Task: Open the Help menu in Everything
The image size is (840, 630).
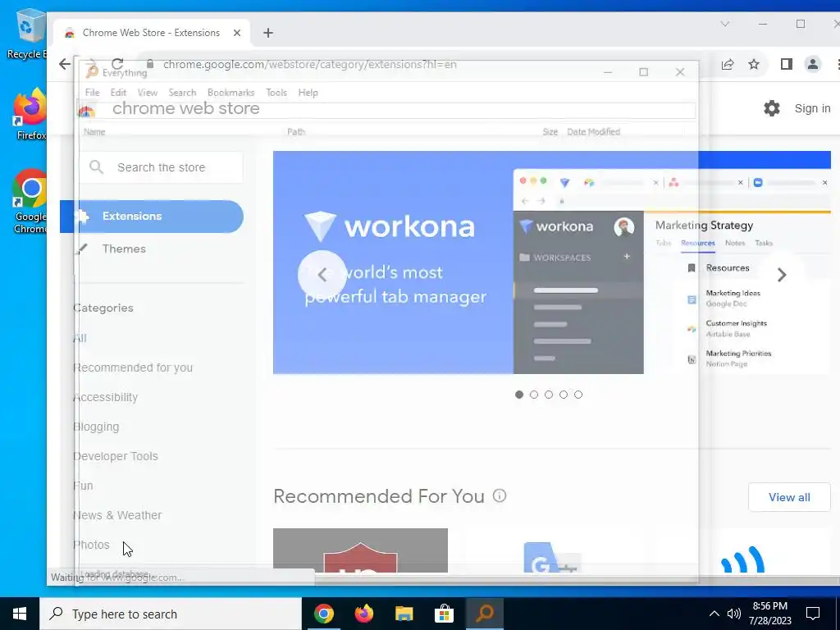Action: pyautogui.click(x=308, y=93)
